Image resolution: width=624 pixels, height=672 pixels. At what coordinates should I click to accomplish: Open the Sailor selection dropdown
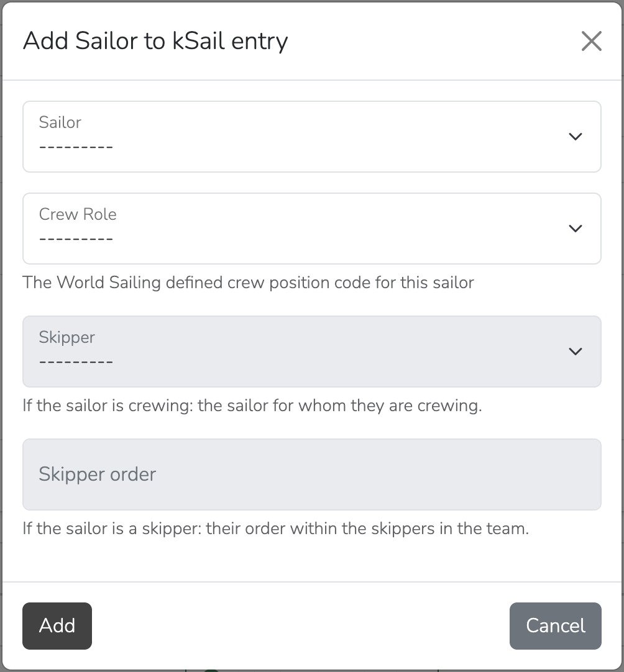[311, 137]
